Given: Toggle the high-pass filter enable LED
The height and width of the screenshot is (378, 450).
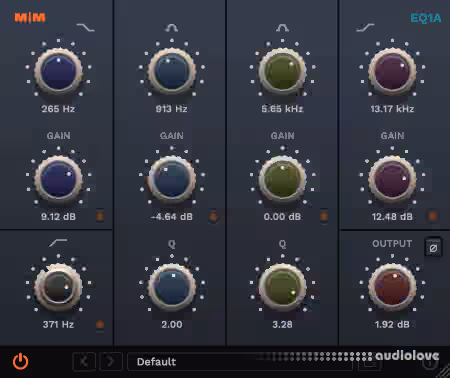Looking at the screenshot, I should [100, 324].
